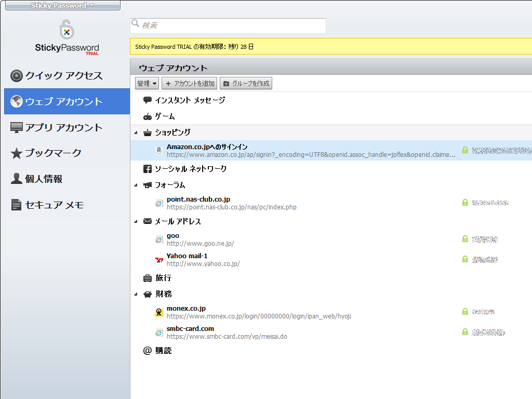
Task: Click グループを作成 button
Action: [246, 84]
